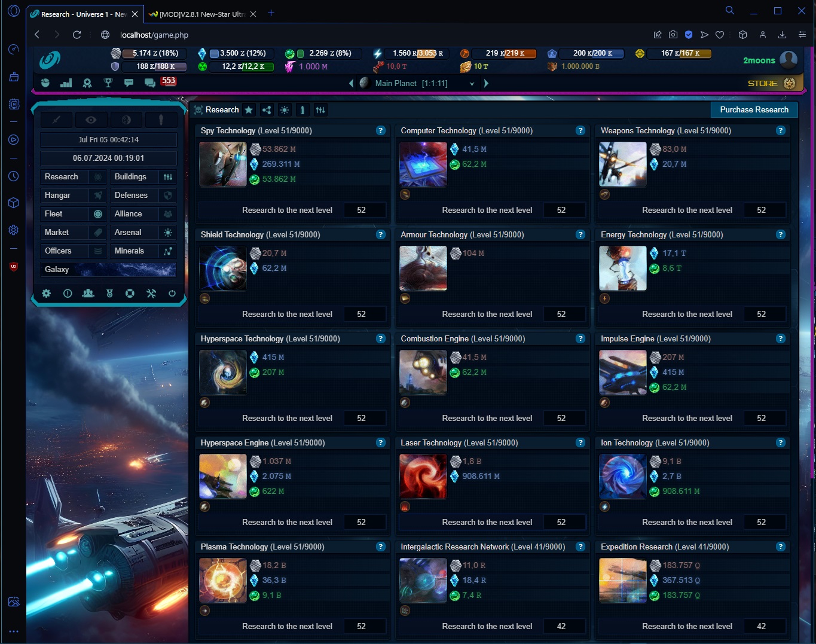Click the sun-burst icon in Research toolbar

(285, 109)
